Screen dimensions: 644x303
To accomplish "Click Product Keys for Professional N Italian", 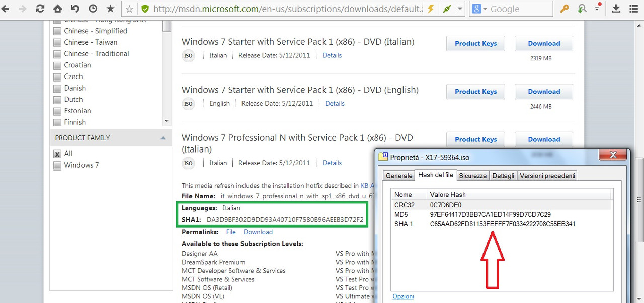I will click(x=475, y=140).
